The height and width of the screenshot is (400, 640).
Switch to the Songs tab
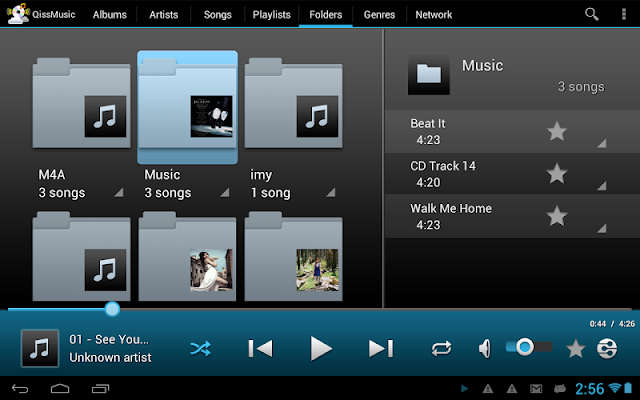(x=218, y=15)
